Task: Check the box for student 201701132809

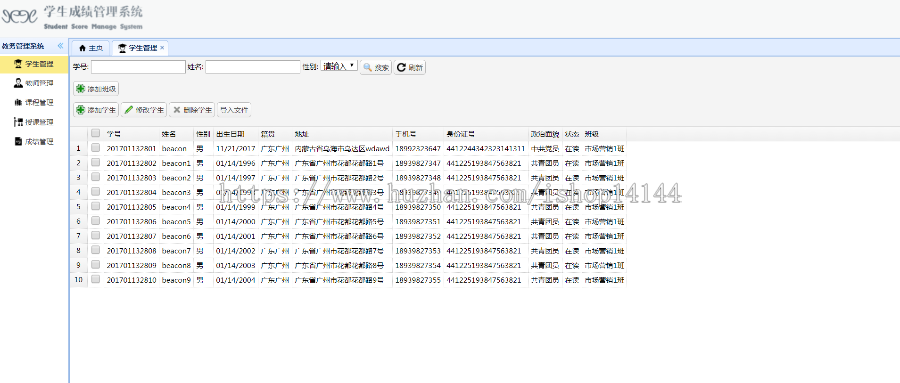Action: tap(95, 265)
